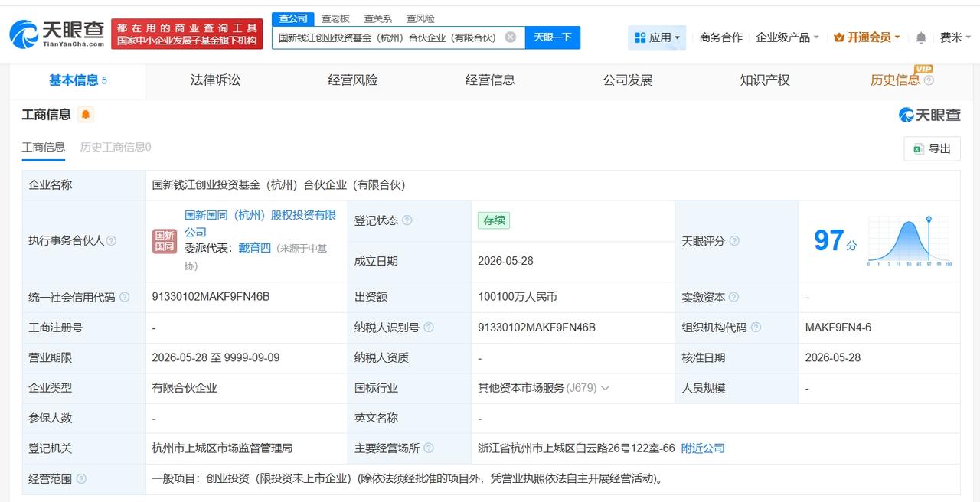Click the 有限合伙企业 enterprise type value
Screen dimensions: 980x502
[185, 388]
